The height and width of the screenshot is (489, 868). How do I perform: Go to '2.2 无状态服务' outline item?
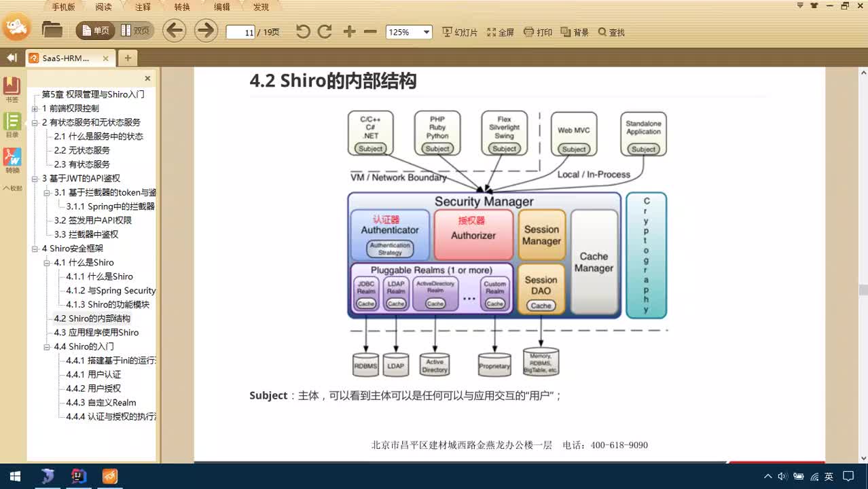tap(82, 151)
